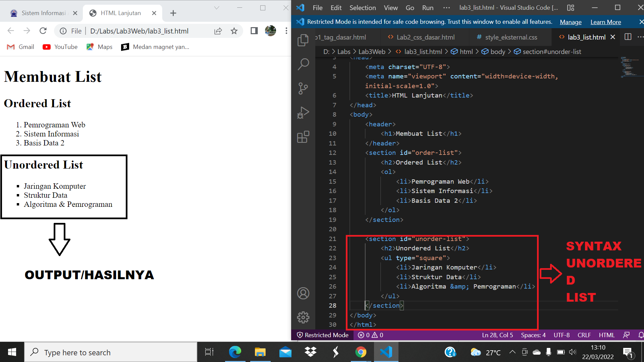This screenshot has width=644, height=362.
Task: Open the Explorer view in VS Code
Action: pos(303,40)
